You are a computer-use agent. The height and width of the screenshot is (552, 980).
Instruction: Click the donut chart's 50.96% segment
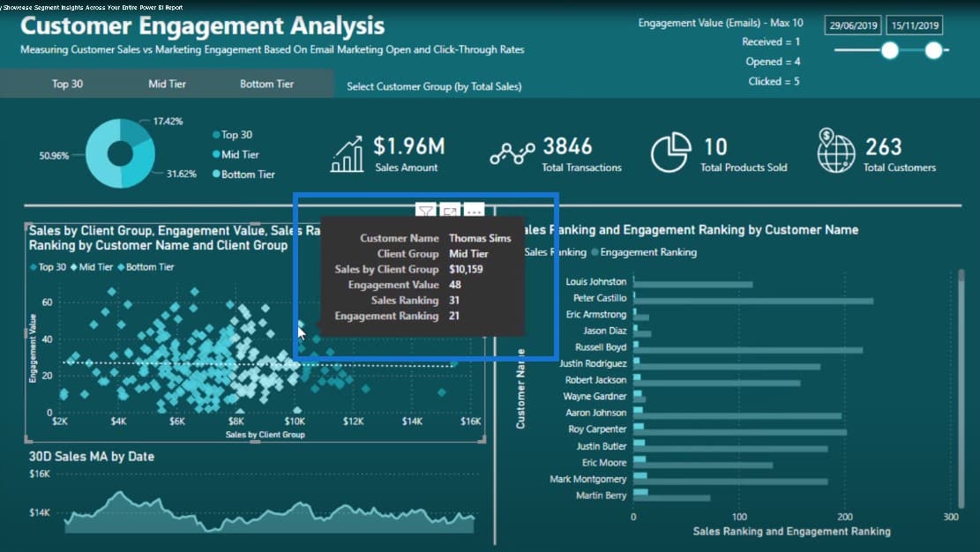tap(99, 154)
